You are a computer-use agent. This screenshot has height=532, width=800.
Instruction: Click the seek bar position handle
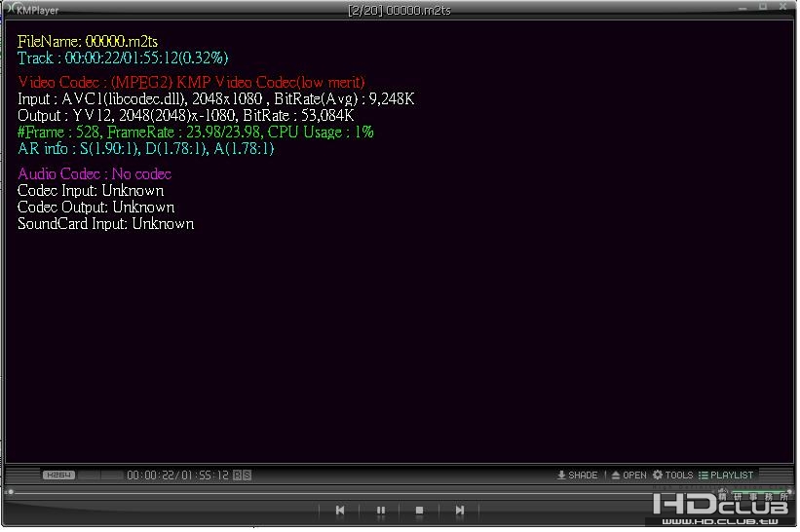coord(10,493)
